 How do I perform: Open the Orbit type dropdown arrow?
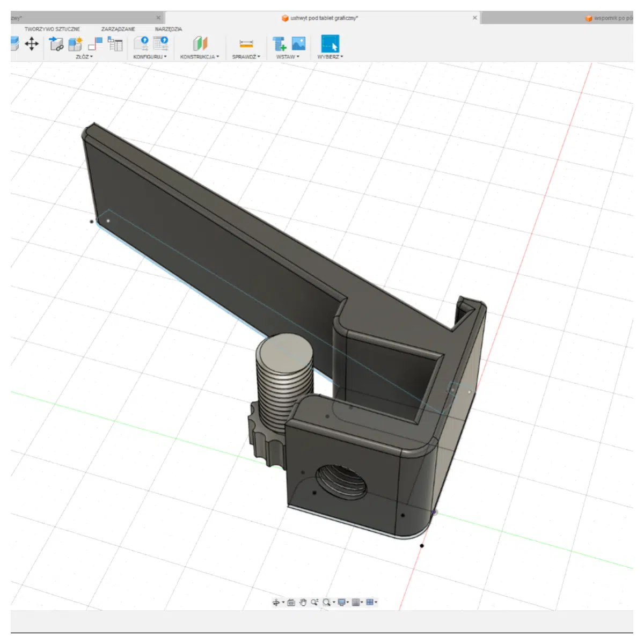(283, 602)
